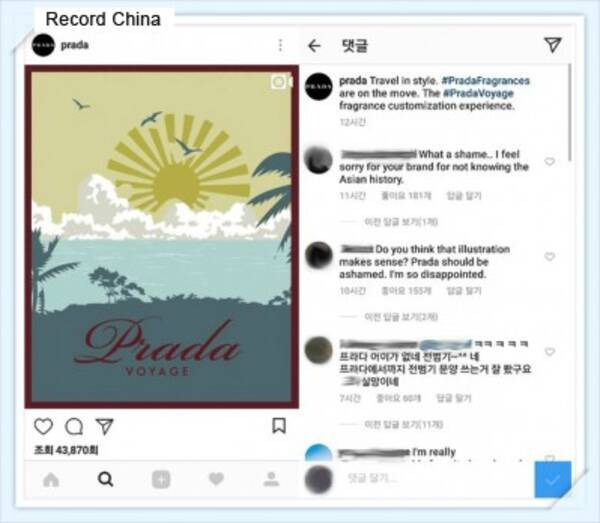Viewport: 600px width, 523px height.
Task: Open activity heart tab in bottom bar
Action: pos(216,479)
